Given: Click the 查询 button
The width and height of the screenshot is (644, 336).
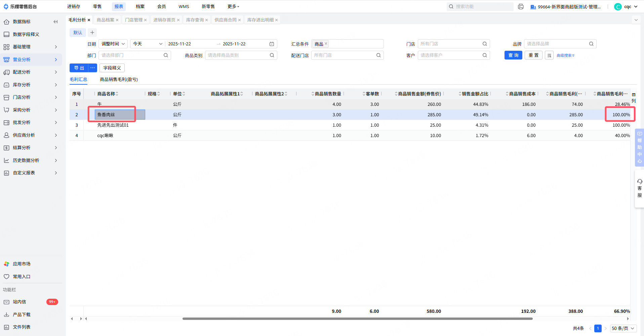Looking at the screenshot, I should [513, 55].
